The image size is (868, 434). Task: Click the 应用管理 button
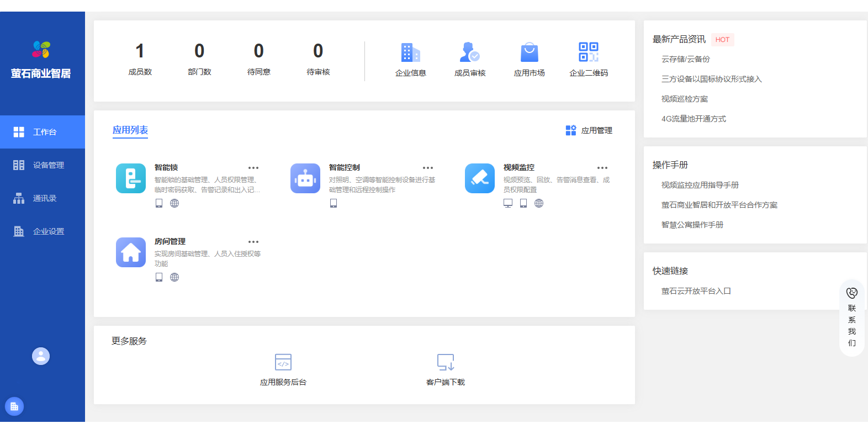point(589,130)
